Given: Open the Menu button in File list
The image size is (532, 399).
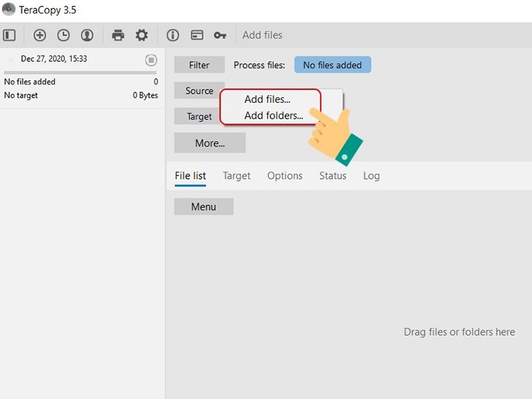Looking at the screenshot, I should (204, 207).
